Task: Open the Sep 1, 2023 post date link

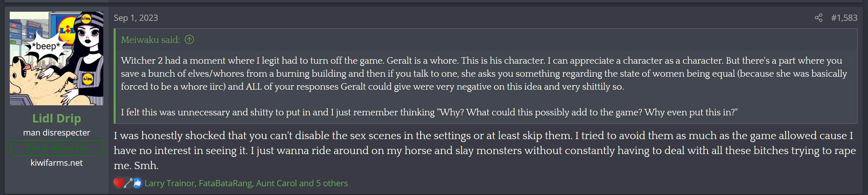Action: pyautogui.click(x=136, y=18)
